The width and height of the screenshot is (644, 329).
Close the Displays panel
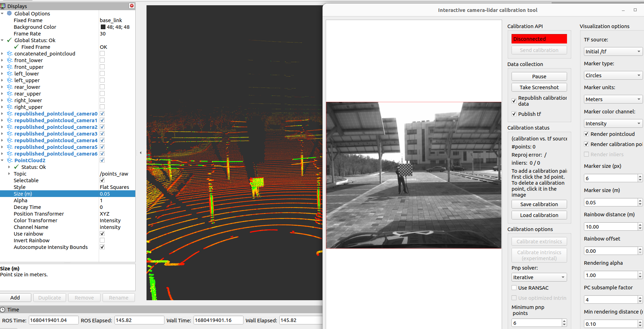(x=132, y=6)
